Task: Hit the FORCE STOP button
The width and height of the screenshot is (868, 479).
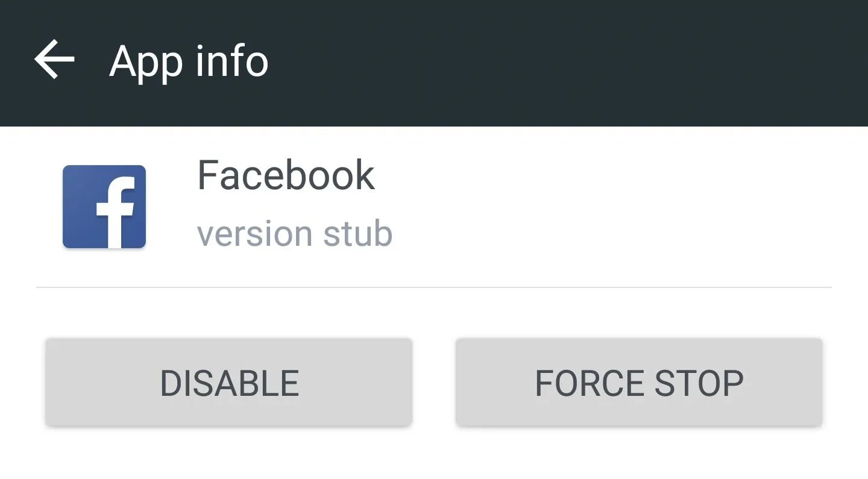Action: coord(639,383)
